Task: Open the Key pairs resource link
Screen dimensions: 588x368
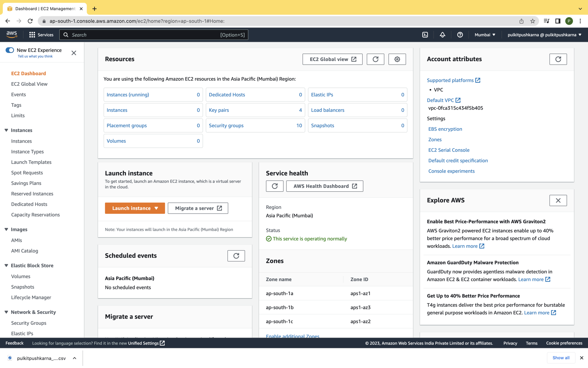Action: click(219, 110)
